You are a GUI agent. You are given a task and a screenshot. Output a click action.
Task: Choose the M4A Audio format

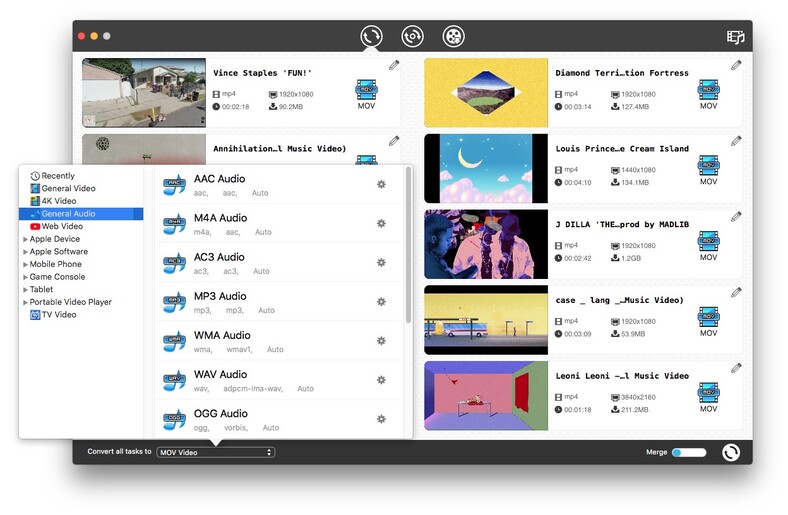coord(279,224)
